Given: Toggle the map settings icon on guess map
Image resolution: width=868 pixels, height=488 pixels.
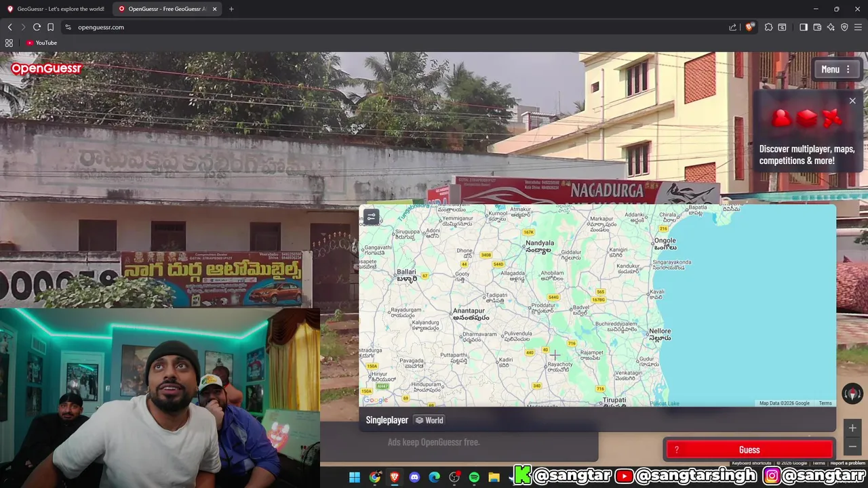Looking at the screenshot, I should pyautogui.click(x=371, y=217).
